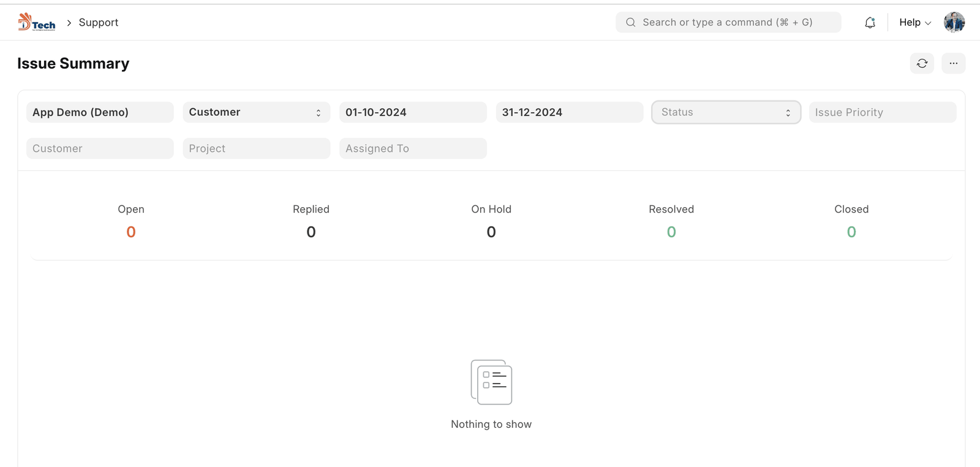
Task: Click the search magnifier icon
Action: [x=630, y=23]
